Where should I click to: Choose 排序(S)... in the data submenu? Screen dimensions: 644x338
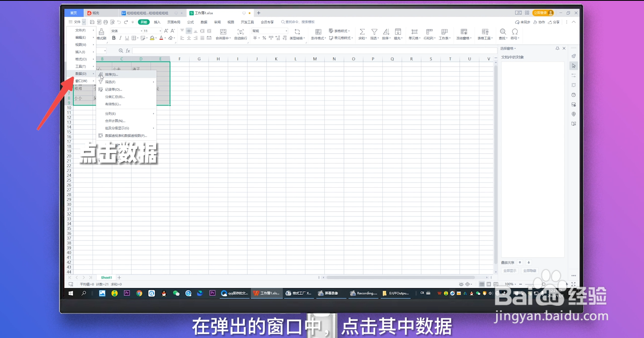click(126, 74)
